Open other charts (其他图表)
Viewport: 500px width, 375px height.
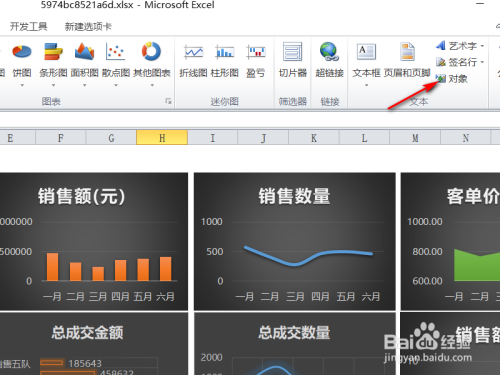click(152, 59)
